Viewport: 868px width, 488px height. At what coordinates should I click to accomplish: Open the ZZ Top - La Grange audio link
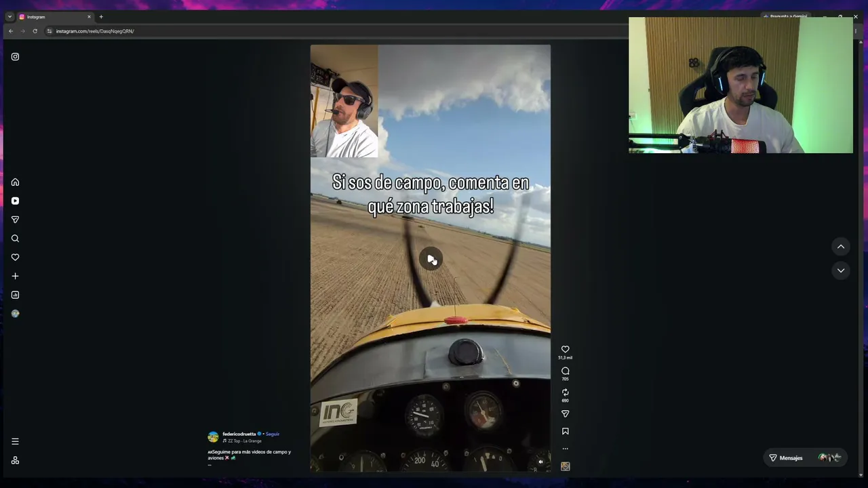click(244, 441)
